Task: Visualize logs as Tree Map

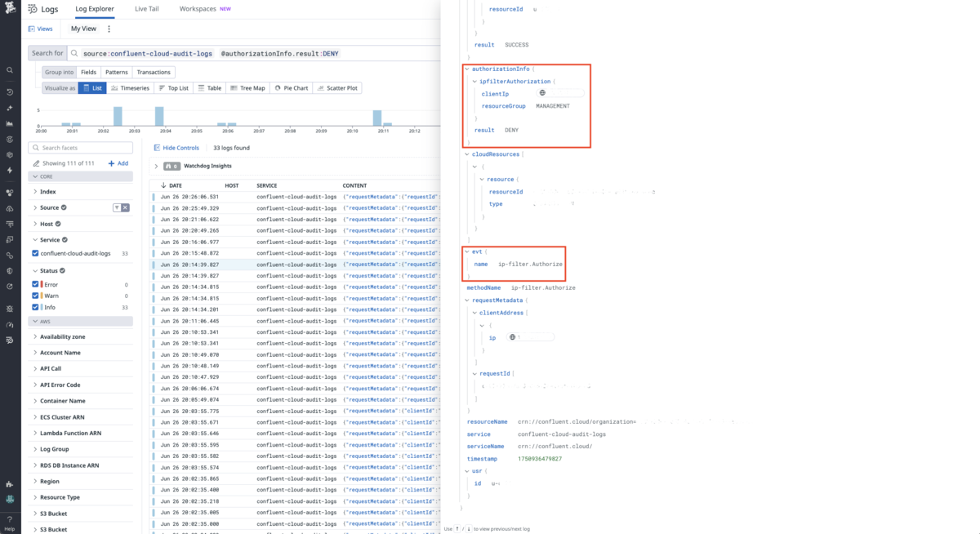Action: point(247,88)
